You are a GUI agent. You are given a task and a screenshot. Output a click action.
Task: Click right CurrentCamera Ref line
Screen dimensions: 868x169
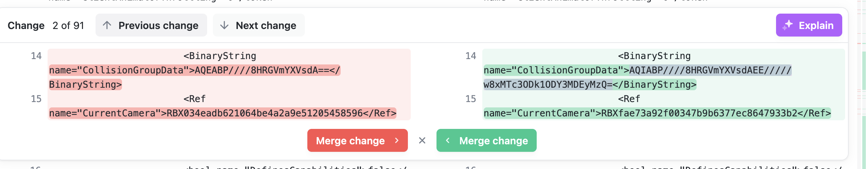coord(657,113)
